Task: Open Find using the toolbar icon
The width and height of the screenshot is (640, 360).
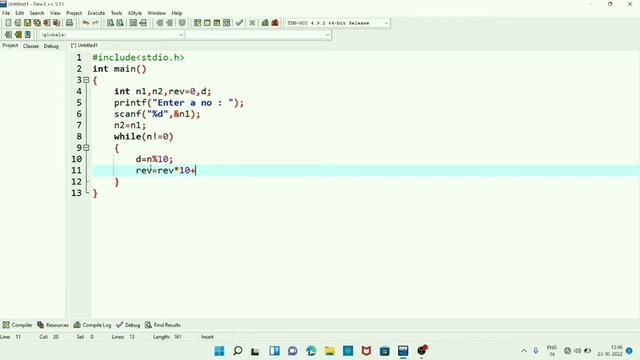Action: click(110, 23)
